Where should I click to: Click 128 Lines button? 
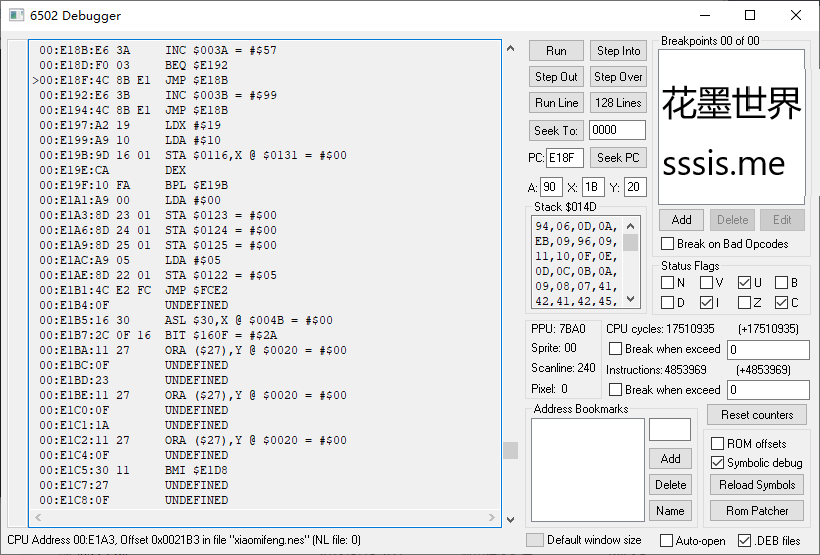pos(618,103)
